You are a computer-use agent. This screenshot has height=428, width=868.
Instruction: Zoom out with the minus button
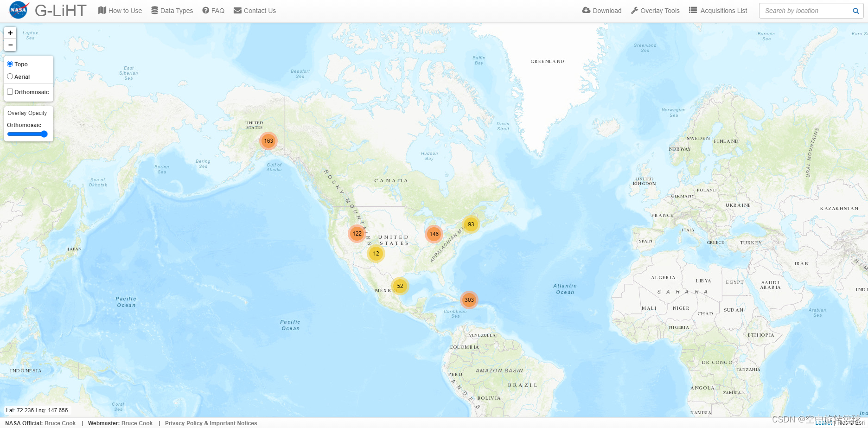coord(10,45)
